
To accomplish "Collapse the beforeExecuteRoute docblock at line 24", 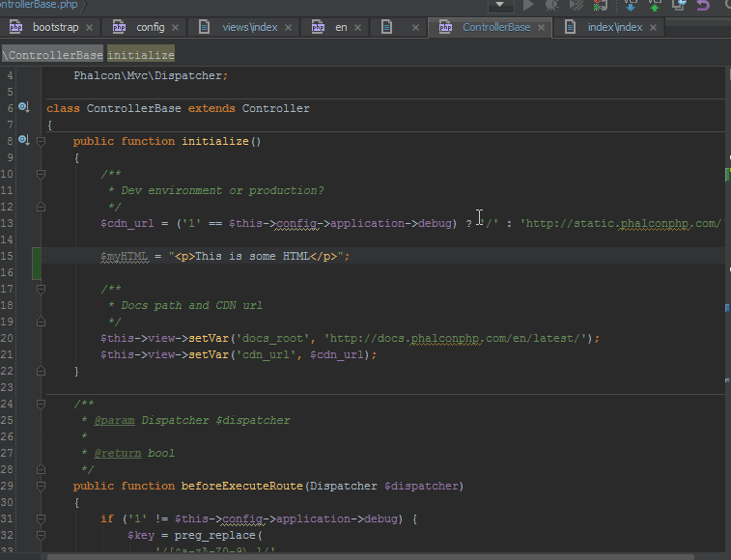I will pos(41,404).
